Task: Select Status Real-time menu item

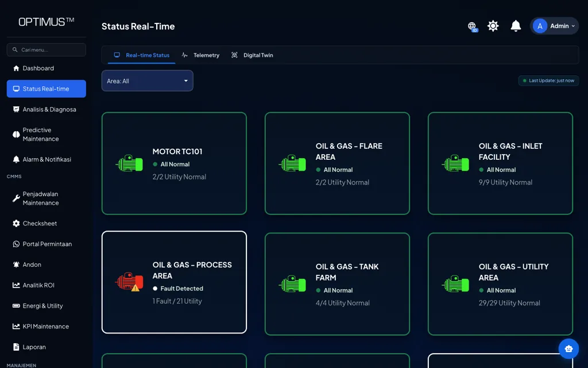Action: pyautogui.click(x=46, y=89)
